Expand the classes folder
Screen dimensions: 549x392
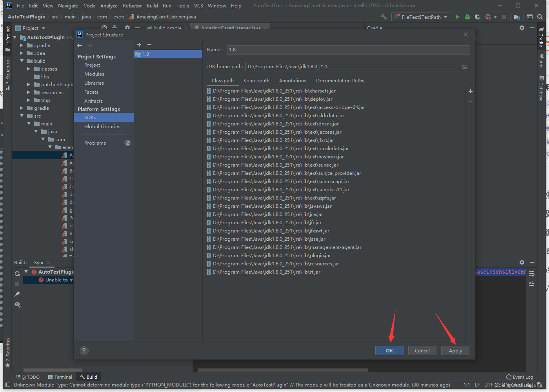point(29,69)
